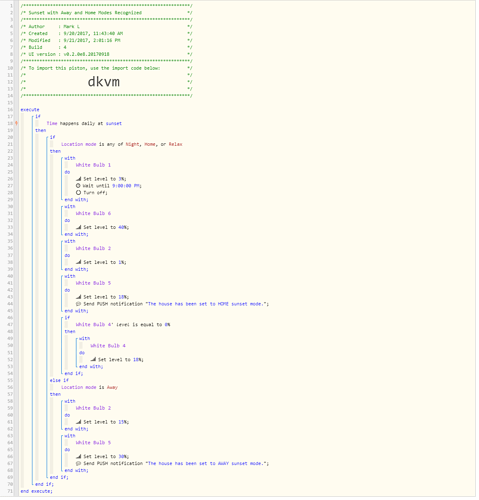The image size is (479, 500).
Task: Click 'Set level to 10%' text on line 52
Action: (121, 360)
